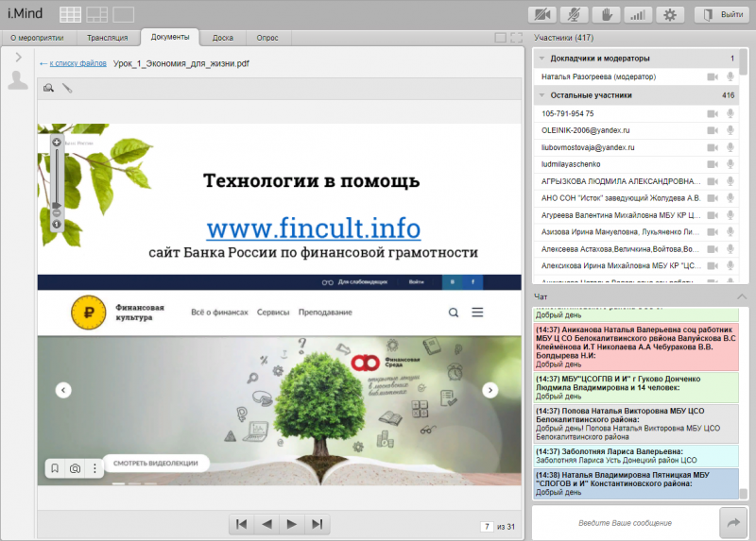Click zoom in plus on document zoom slider
The height and width of the screenshot is (541, 756).
point(57,143)
